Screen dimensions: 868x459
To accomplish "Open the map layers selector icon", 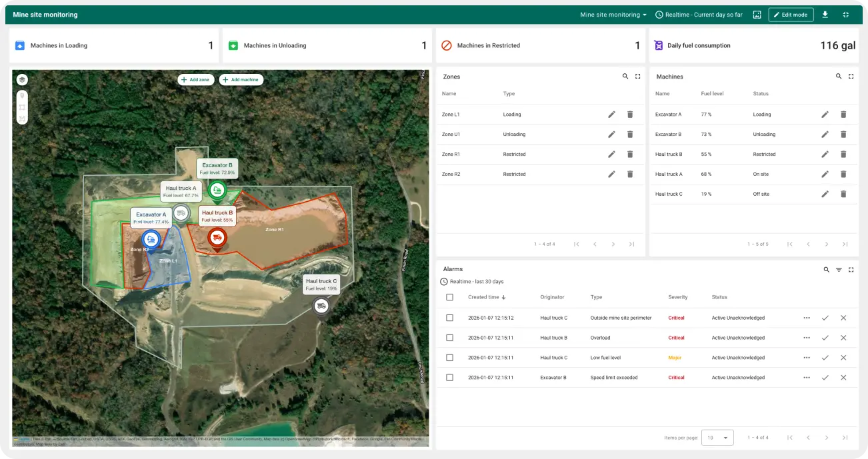I will click(x=22, y=79).
